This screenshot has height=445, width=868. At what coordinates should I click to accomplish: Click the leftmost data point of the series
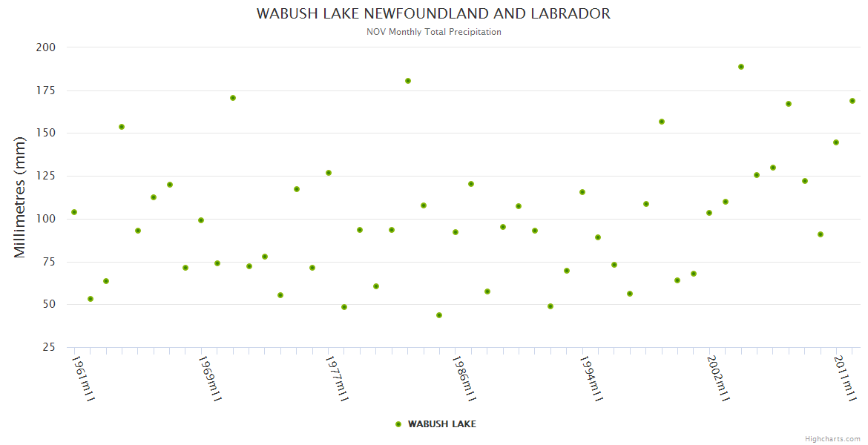(x=74, y=212)
